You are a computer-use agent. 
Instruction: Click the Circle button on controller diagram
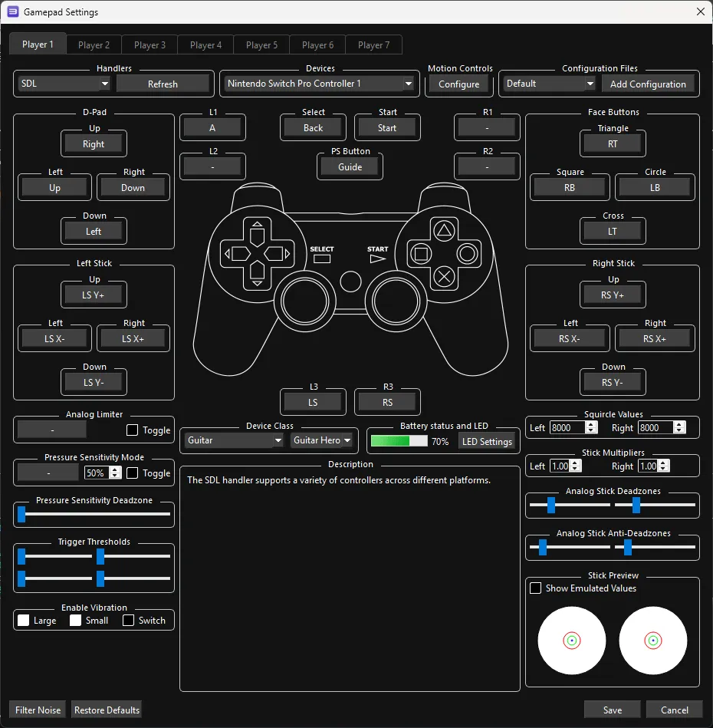466,252
